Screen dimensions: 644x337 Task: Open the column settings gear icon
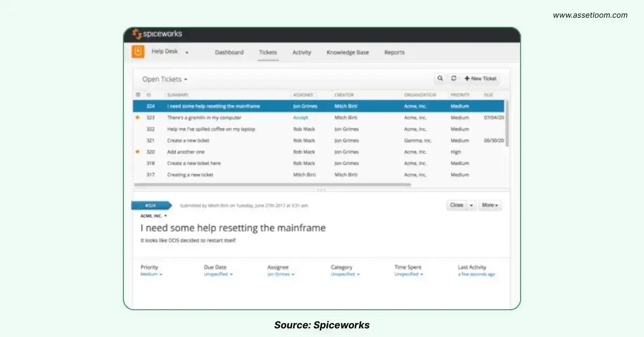click(138, 95)
